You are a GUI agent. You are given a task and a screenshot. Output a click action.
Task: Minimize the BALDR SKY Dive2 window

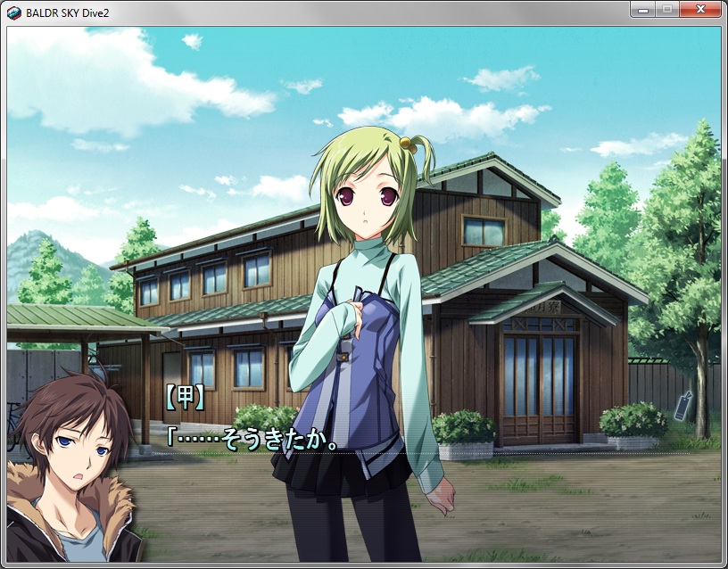click(x=643, y=10)
